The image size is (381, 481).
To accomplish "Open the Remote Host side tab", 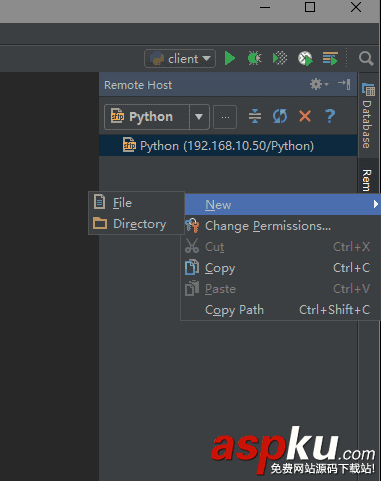I will 367,177.
